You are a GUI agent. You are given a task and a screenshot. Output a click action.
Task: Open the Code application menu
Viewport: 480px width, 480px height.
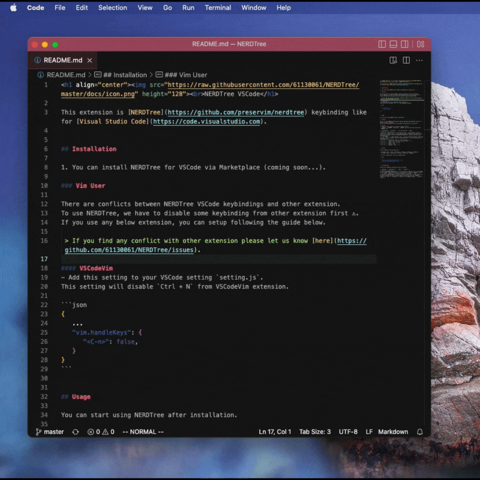[x=35, y=8]
